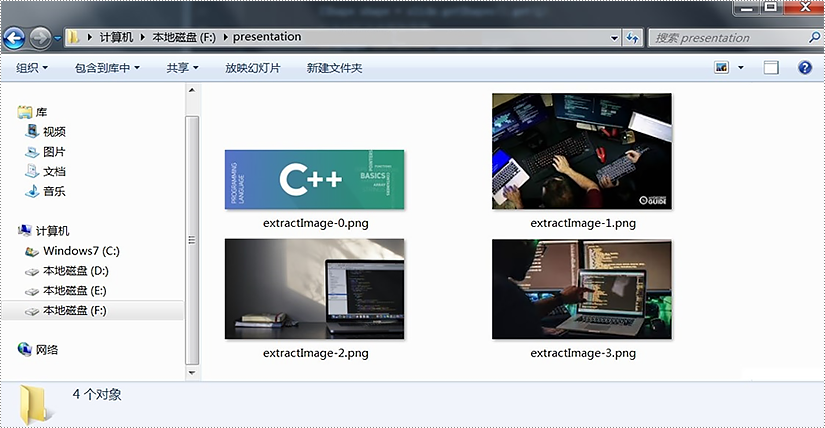Focus the 搜索 presentation search box
The height and width of the screenshot is (428, 825).
click(x=729, y=38)
